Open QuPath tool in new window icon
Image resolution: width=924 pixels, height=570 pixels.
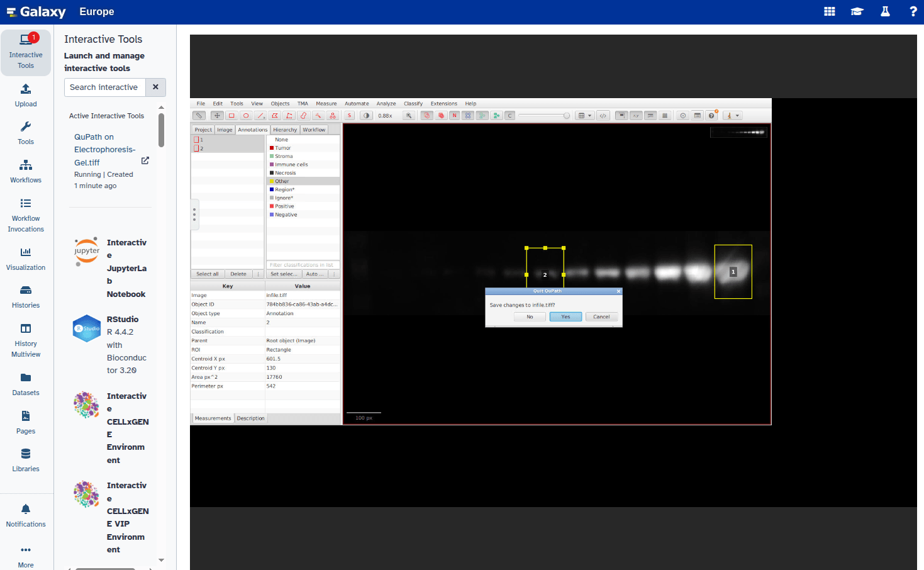click(145, 160)
